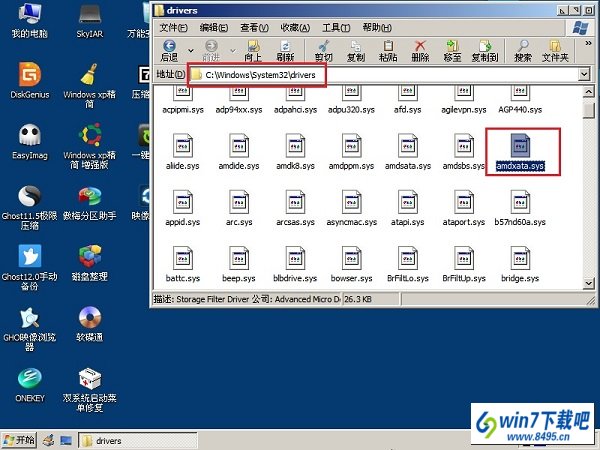This screenshot has width=600, height=450.
Task: Select the aliide.sys file
Action: tap(183, 152)
